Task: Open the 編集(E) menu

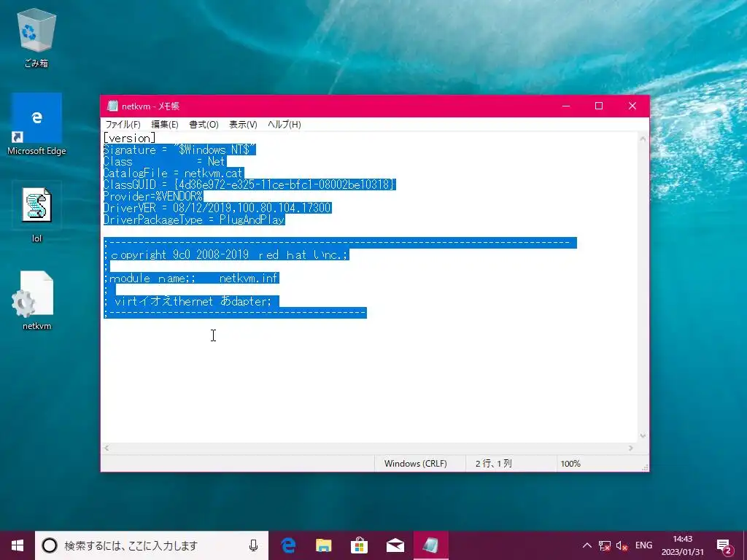Action: [x=165, y=124]
